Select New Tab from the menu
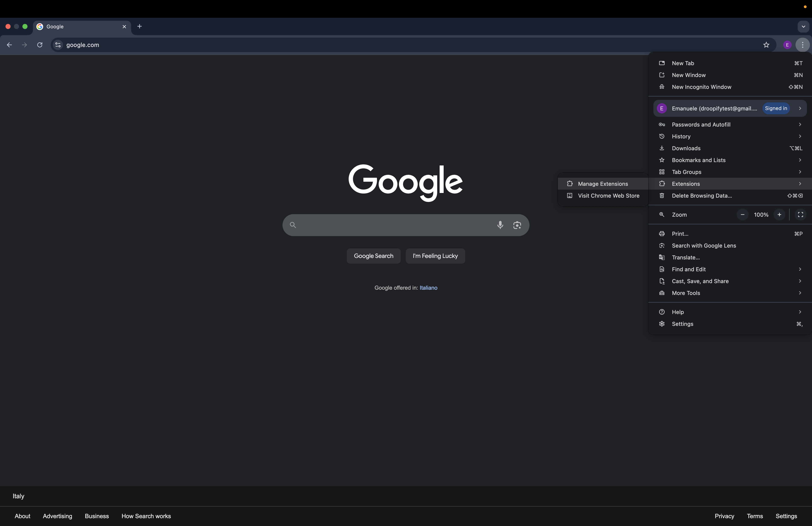 pyautogui.click(x=730, y=63)
